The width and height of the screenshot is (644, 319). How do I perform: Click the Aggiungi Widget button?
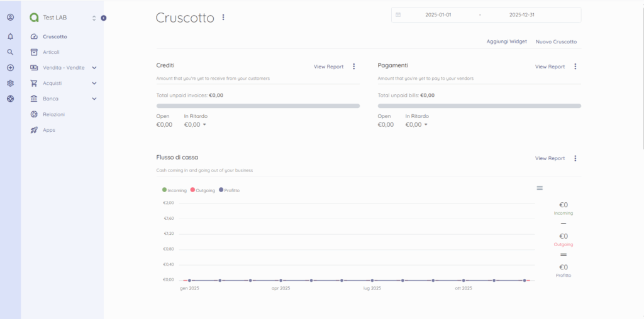(506, 41)
